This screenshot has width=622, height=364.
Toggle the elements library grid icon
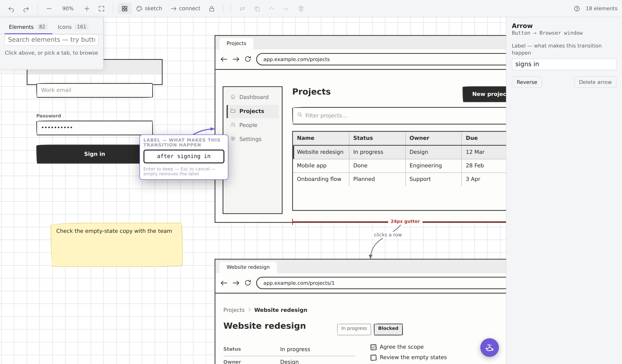click(x=124, y=9)
